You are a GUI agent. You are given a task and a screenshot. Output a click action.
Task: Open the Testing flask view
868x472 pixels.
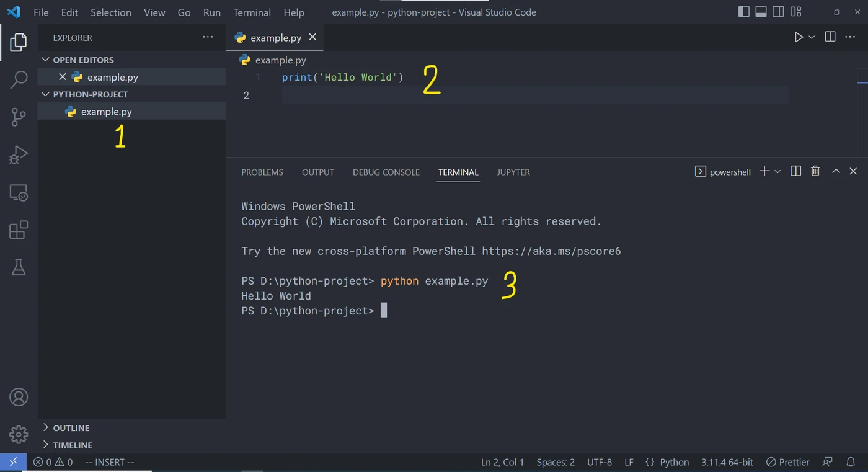pyautogui.click(x=19, y=267)
